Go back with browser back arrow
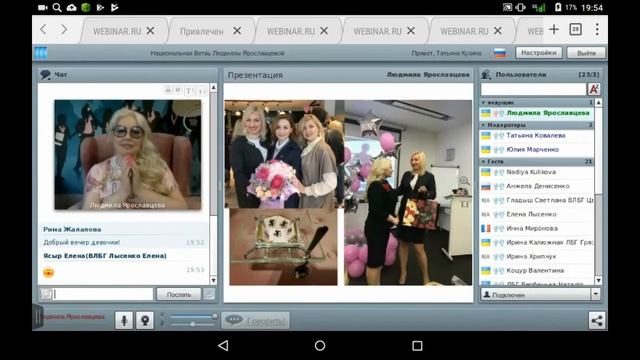Screen dimensions: 640x360 tap(43, 29)
